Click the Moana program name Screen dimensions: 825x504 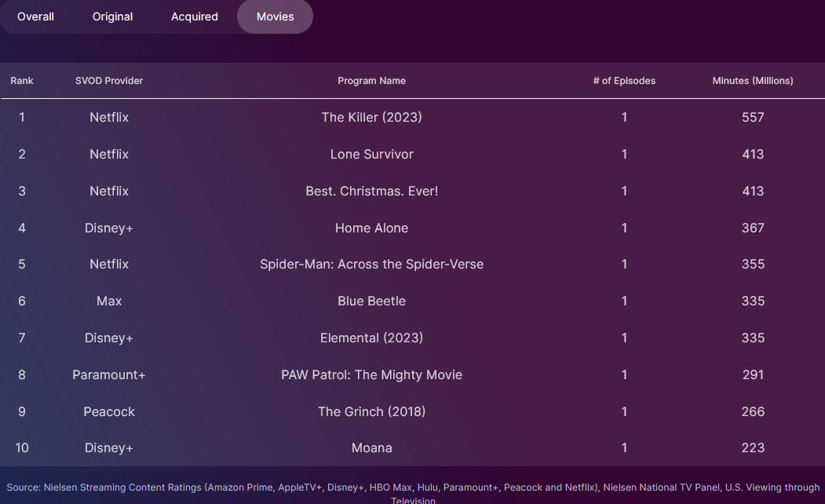[x=371, y=447]
